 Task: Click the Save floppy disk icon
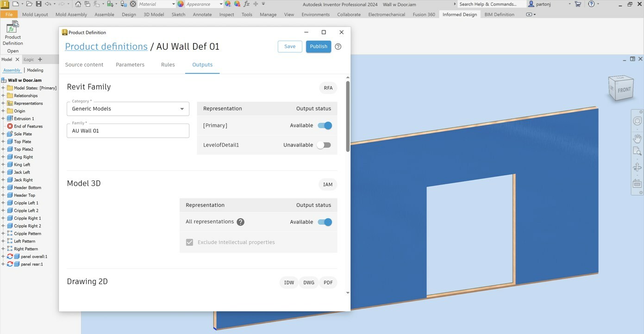click(x=38, y=4)
